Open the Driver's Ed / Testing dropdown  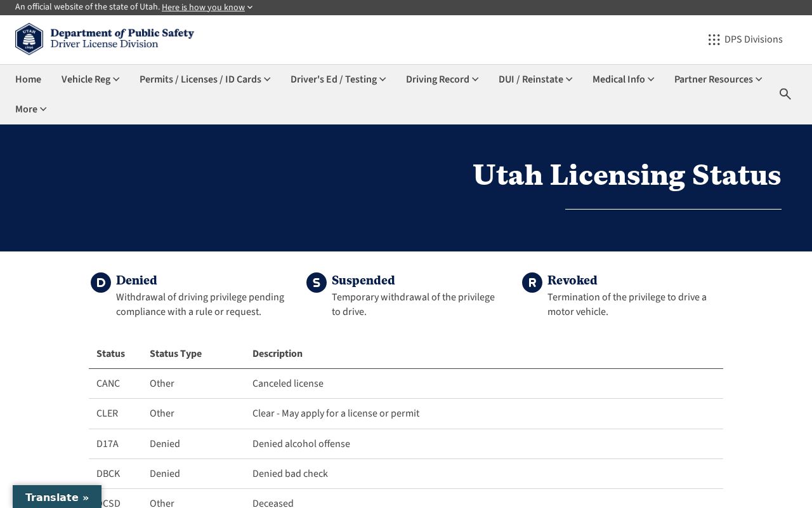click(x=338, y=79)
